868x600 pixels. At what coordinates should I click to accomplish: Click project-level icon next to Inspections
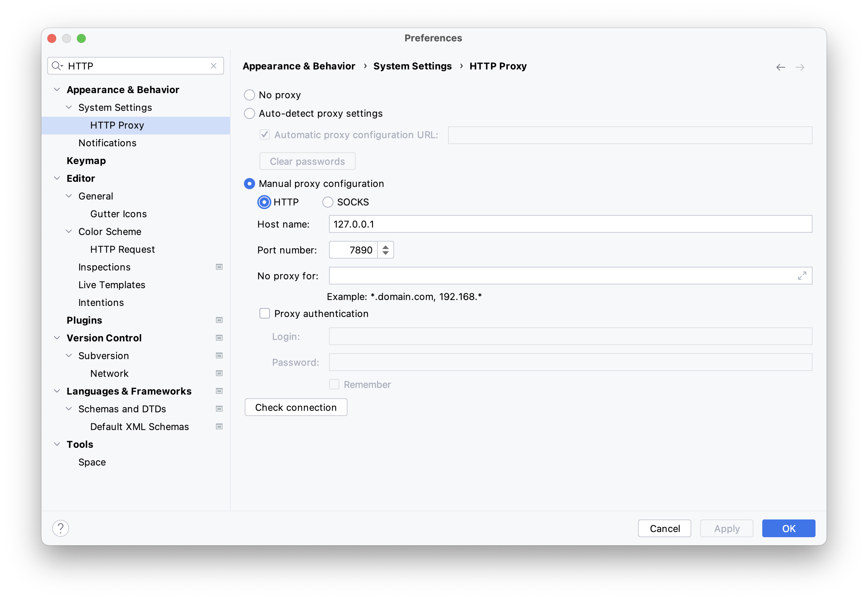pyautogui.click(x=219, y=267)
